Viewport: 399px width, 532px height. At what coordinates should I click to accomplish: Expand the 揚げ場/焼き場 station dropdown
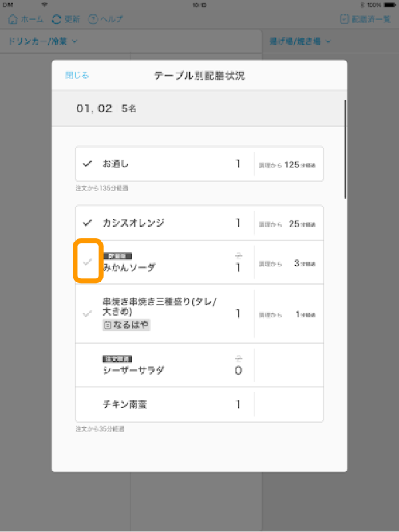(300, 41)
